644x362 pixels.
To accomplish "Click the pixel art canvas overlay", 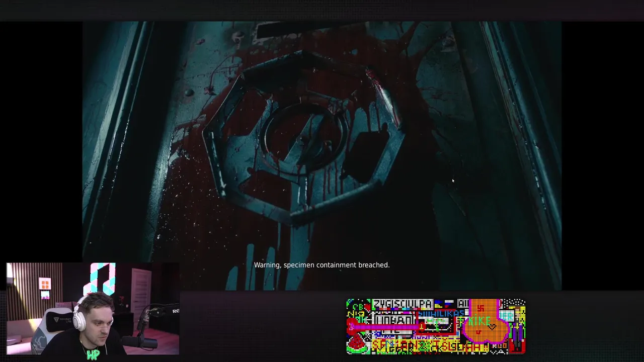I will click(436, 326).
